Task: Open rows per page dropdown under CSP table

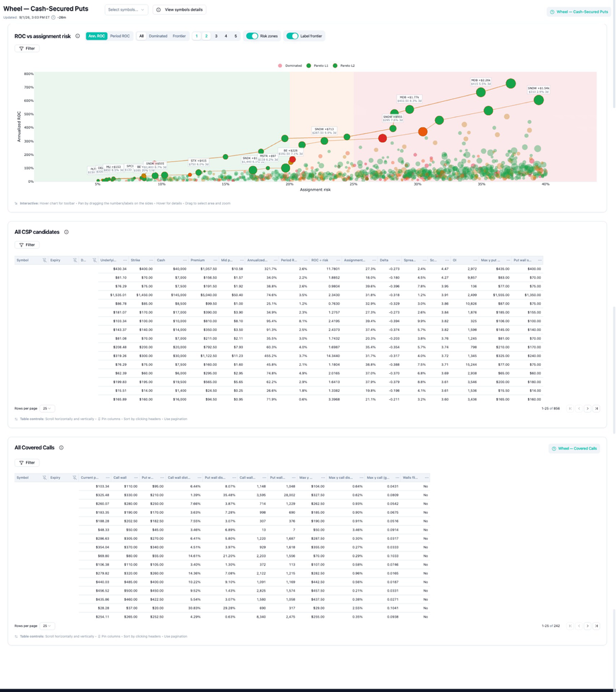Action: 48,409
